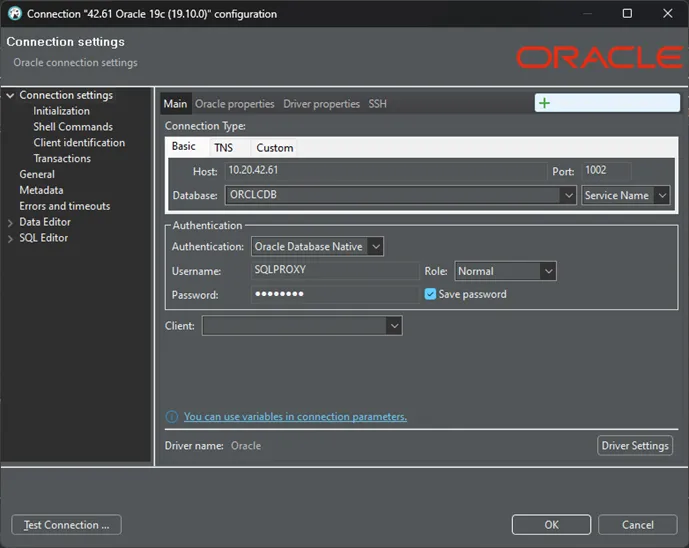Switch to the Driver properties tab
Viewport: 689px width, 548px height.
321,104
